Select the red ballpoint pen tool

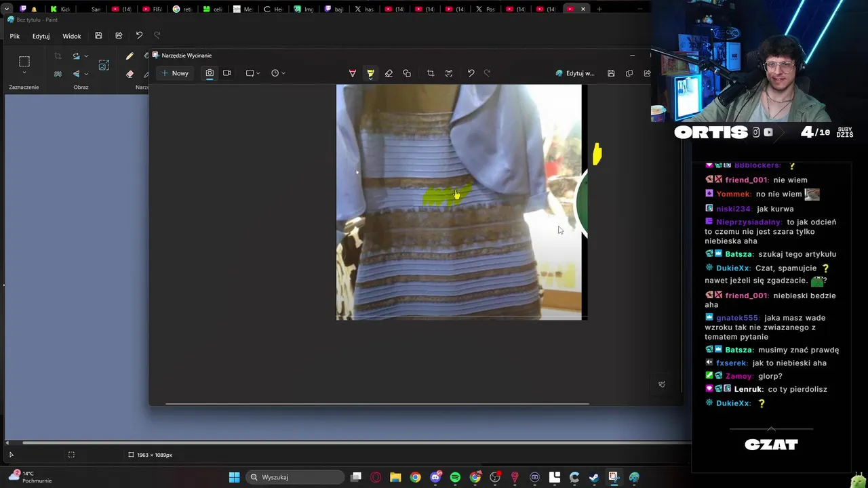(x=353, y=73)
